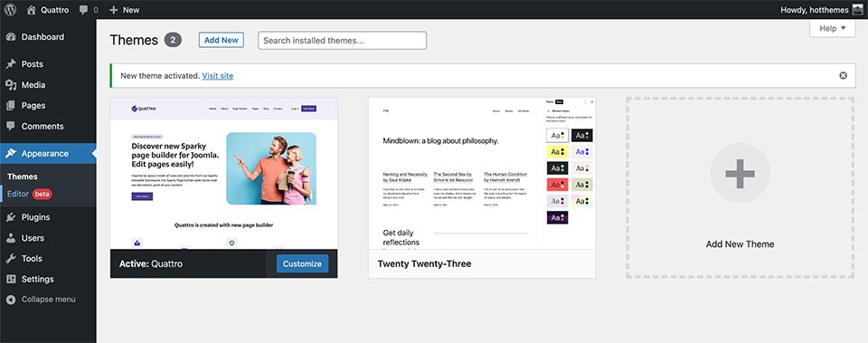Select the Editor beta submenu item
The height and width of the screenshot is (343, 868).
(29, 194)
